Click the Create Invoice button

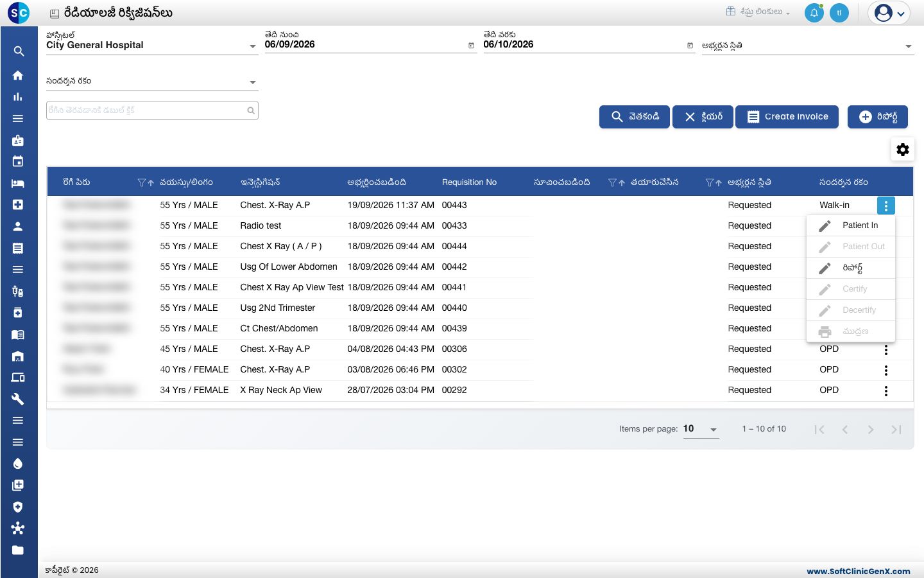coord(787,117)
